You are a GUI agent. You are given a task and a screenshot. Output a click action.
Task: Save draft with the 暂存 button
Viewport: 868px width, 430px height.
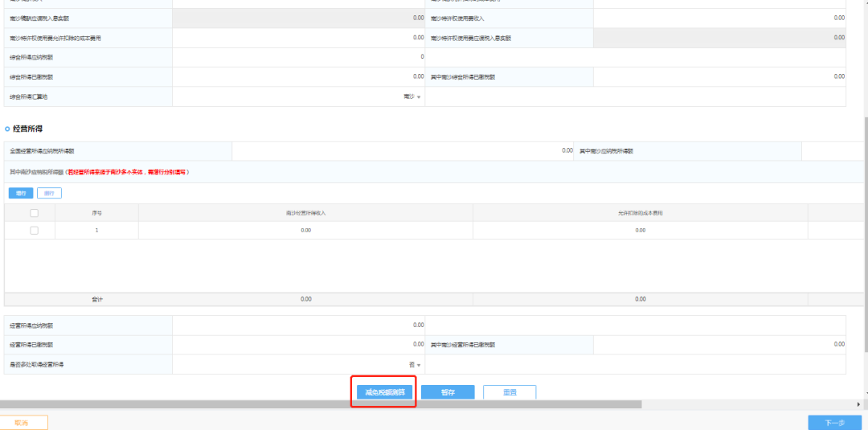tap(448, 392)
